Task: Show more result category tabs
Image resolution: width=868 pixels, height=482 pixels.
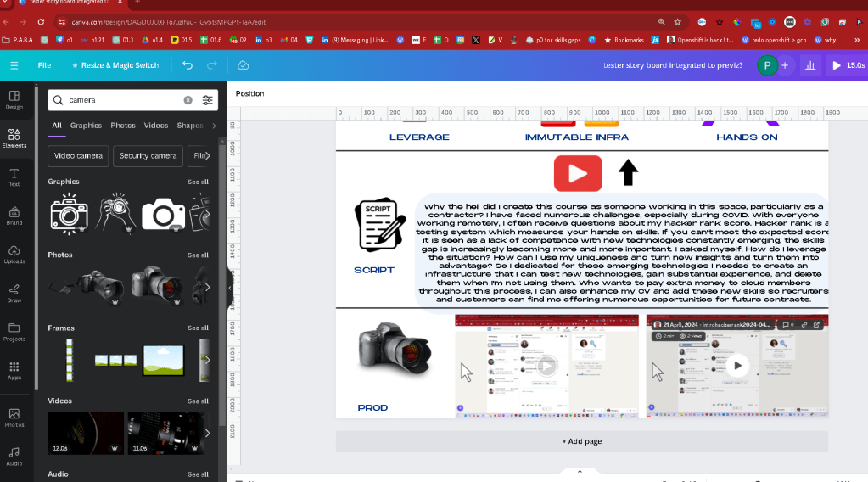Action: pyautogui.click(x=214, y=126)
